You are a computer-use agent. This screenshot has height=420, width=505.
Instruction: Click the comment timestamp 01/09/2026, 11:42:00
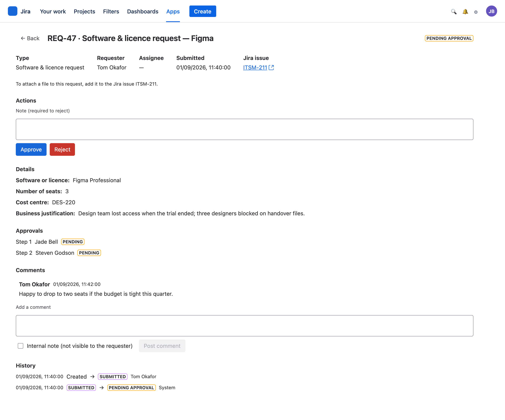tap(77, 284)
